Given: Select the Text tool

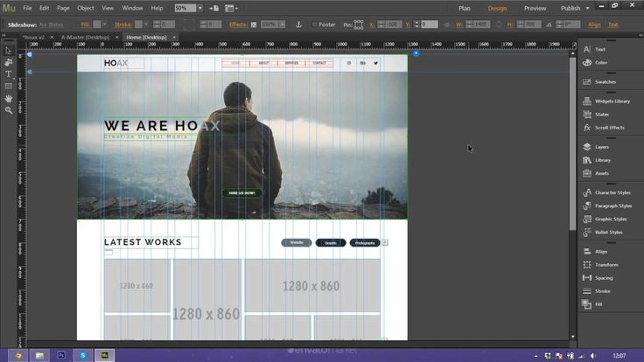Looking at the screenshot, I should point(9,74).
